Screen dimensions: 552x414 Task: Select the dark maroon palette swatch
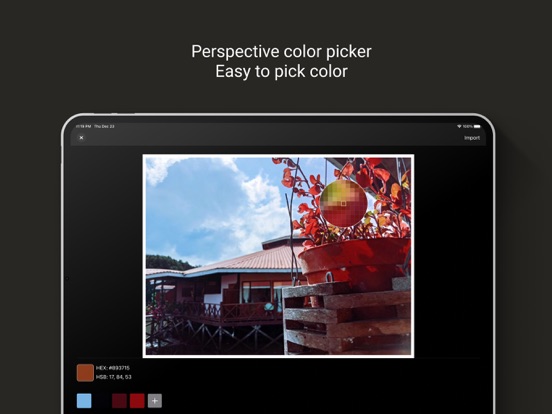(x=119, y=401)
